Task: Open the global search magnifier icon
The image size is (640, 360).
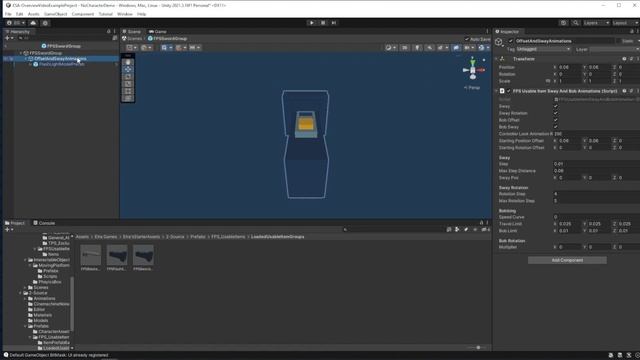Action: tap(576, 23)
